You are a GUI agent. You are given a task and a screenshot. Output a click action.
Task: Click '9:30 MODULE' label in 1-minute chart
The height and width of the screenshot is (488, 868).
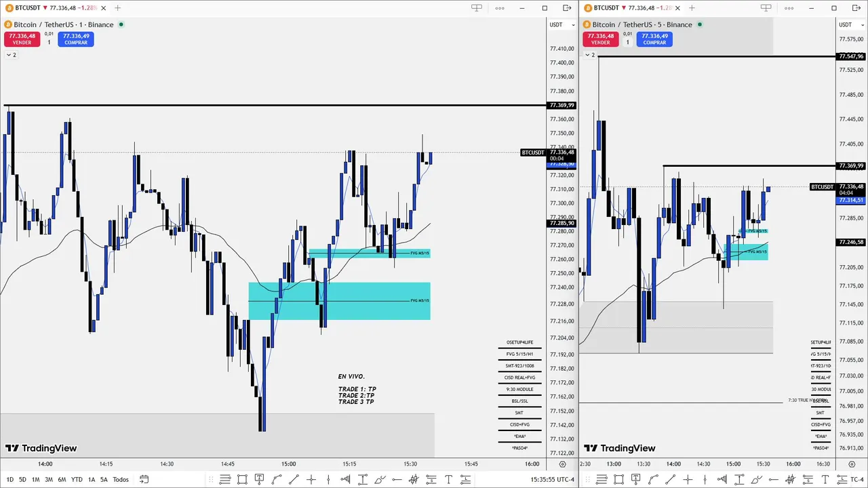519,389
